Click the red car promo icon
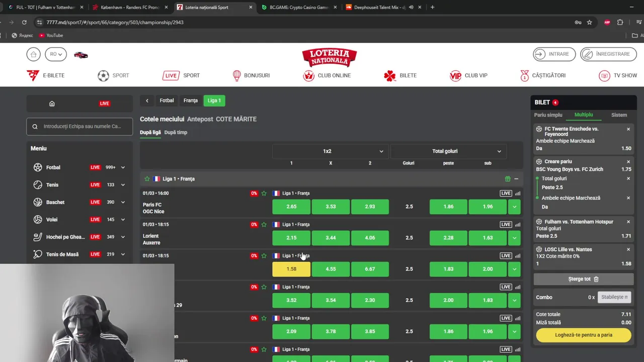 click(x=80, y=55)
